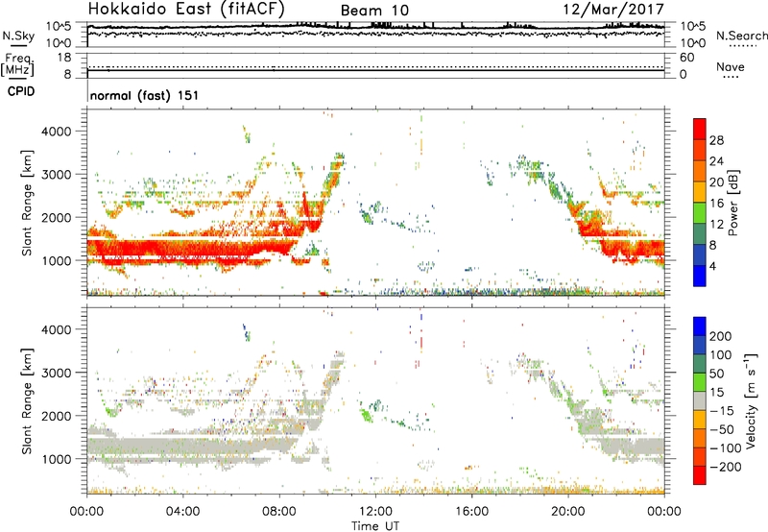The image size is (768, 532).
Task: Click the '4' power color bar label
Action: point(712,267)
